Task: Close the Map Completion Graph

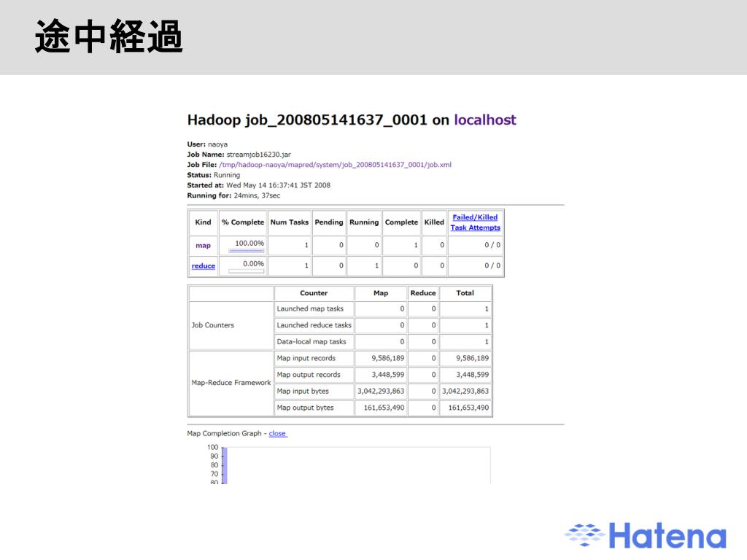Action: pos(276,433)
